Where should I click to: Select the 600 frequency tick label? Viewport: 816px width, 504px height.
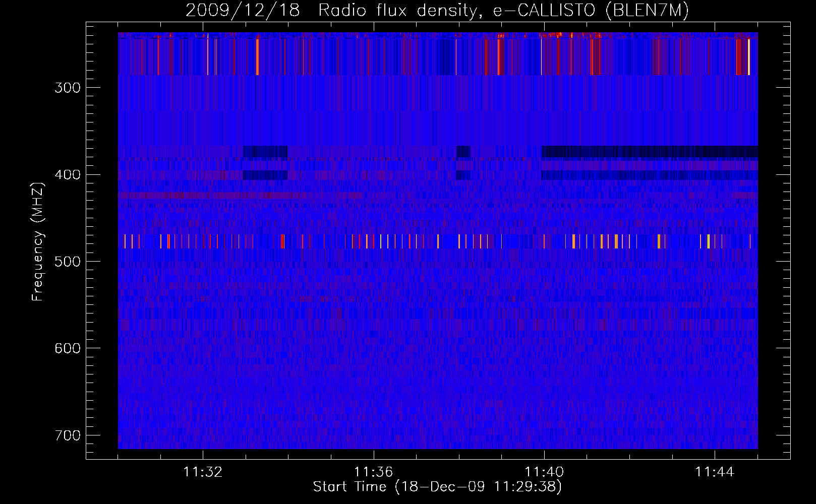[x=68, y=348]
